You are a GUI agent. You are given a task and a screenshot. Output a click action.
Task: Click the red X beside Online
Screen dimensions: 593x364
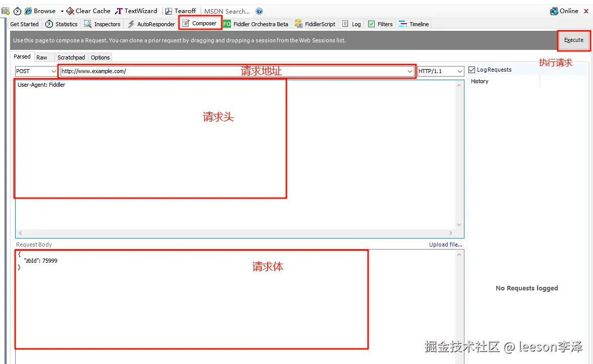[x=586, y=11]
